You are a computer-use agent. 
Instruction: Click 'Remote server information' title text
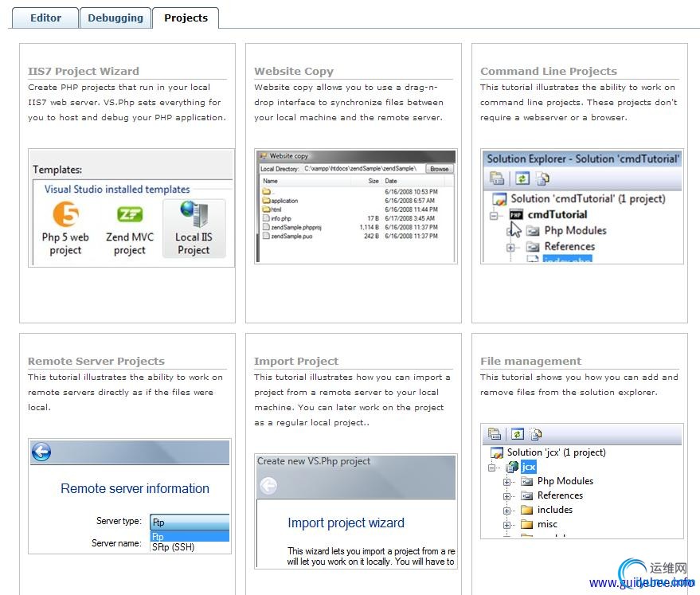[135, 489]
